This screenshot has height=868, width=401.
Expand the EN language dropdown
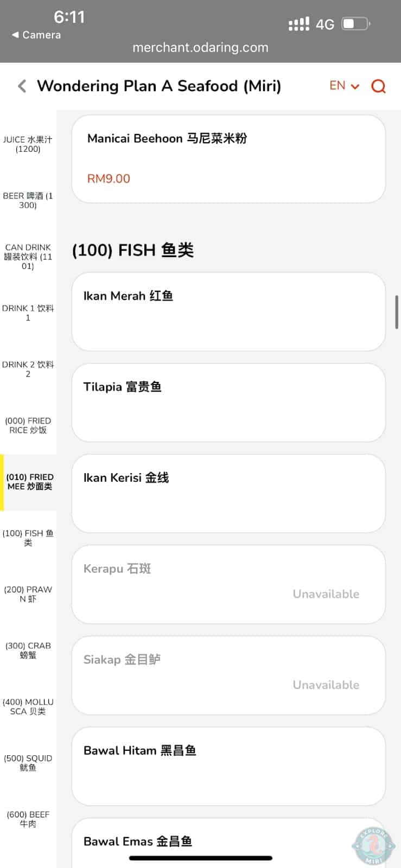[x=344, y=86]
